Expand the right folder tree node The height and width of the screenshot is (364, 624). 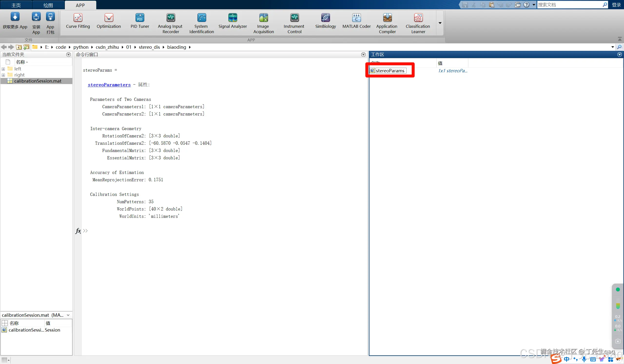click(3, 75)
